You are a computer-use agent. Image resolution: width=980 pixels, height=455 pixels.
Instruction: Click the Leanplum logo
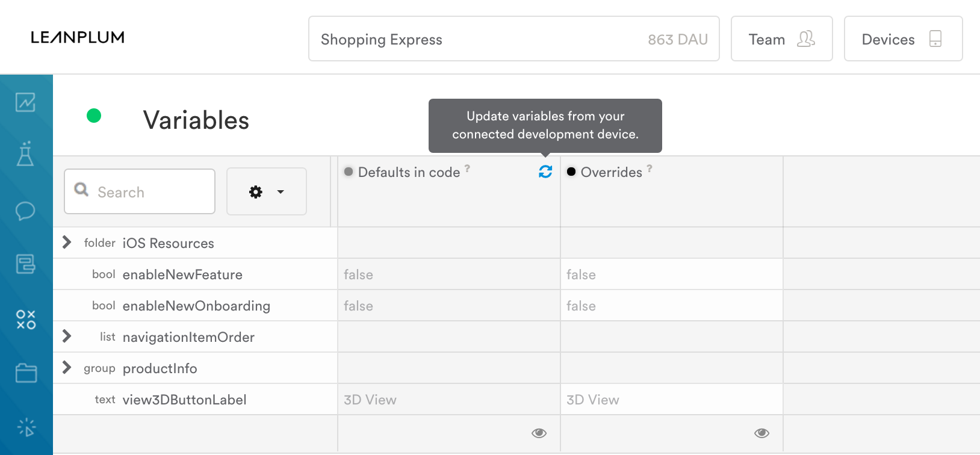78,37
